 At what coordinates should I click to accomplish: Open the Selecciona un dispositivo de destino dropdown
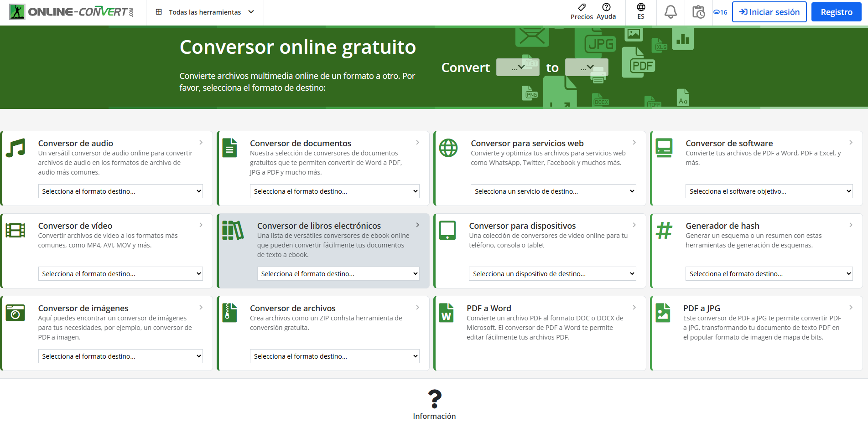[x=552, y=273]
